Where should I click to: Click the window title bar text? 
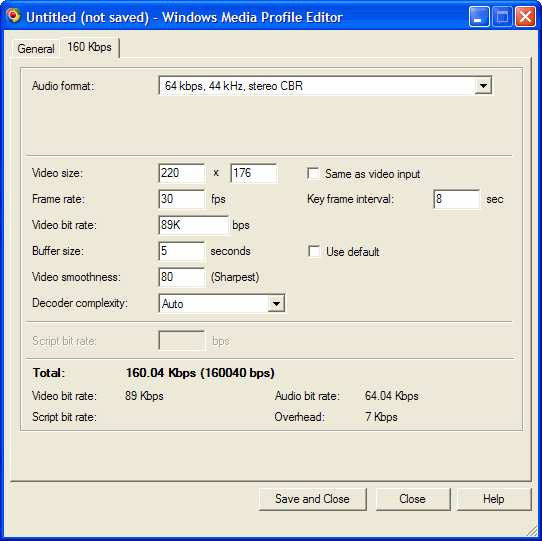pos(184,17)
